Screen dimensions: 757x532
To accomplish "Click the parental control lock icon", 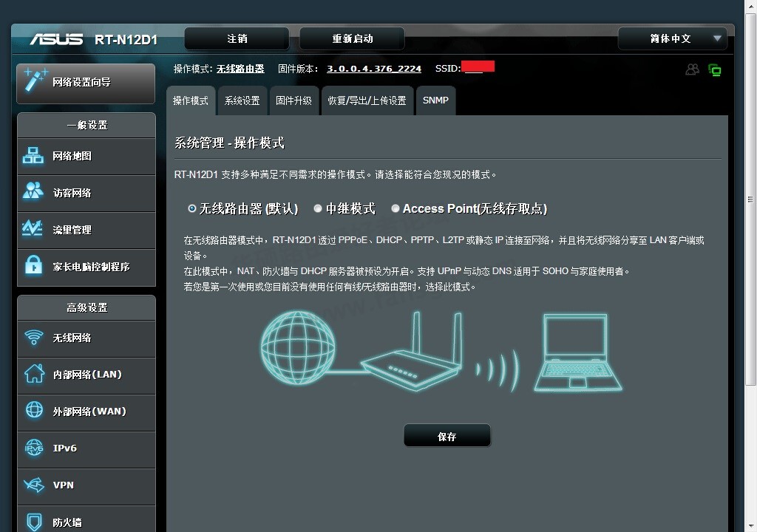I will click(33, 265).
